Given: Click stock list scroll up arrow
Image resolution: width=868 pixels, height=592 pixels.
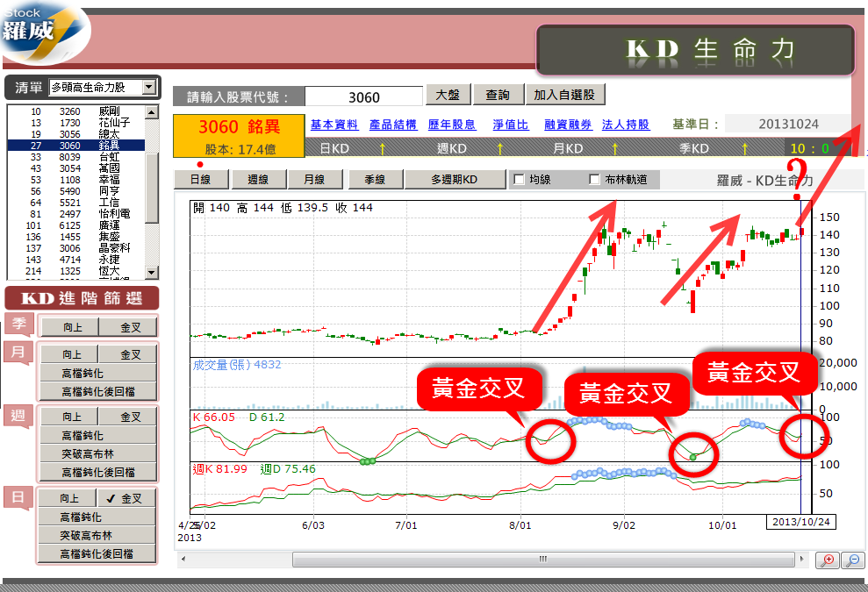Looking at the screenshot, I should point(152,112).
